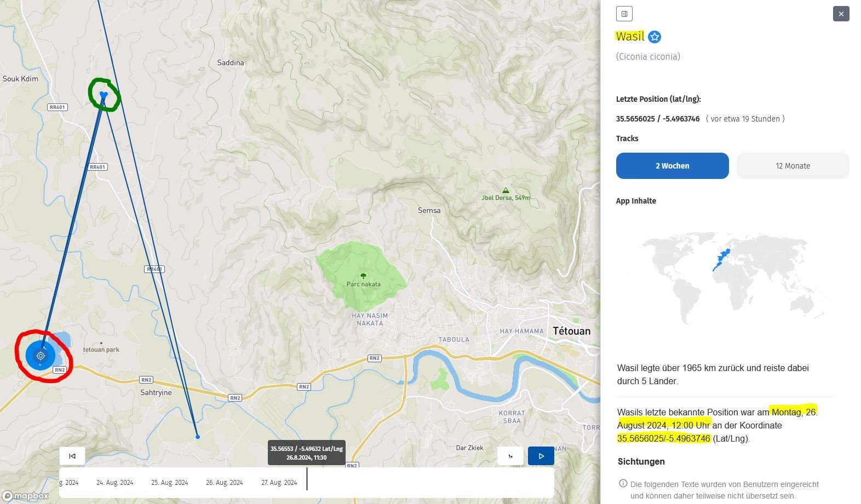
Task: Open the Mapbox logo link
Action: (x=26, y=496)
